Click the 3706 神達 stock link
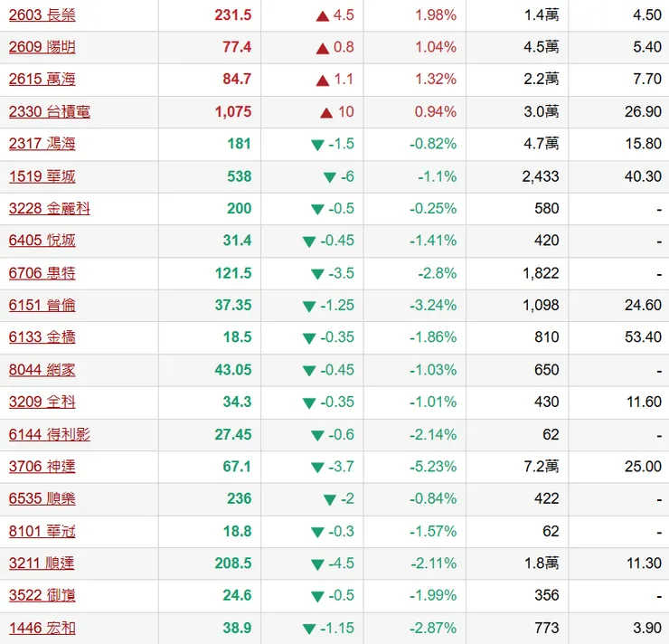The height and width of the screenshot is (644, 669). tap(42, 467)
